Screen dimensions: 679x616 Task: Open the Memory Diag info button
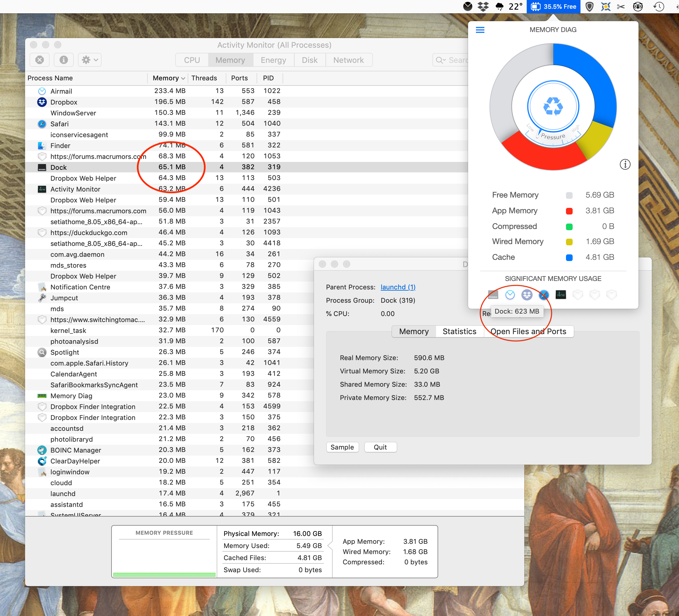click(625, 164)
